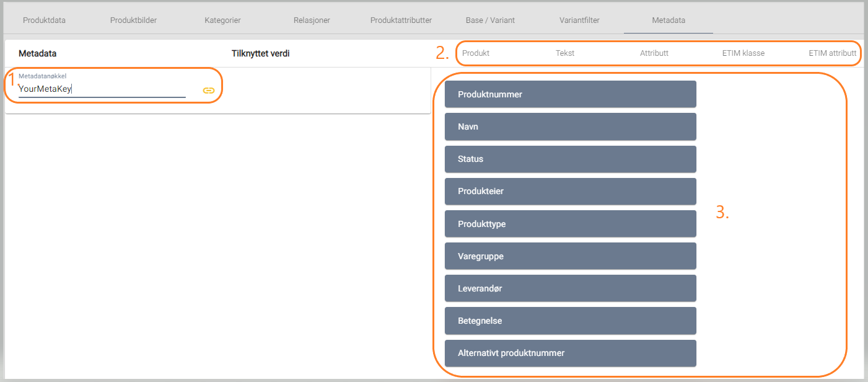This screenshot has height=382, width=868.
Task: Open the ETIM attributt sub-tab
Action: click(x=833, y=53)
